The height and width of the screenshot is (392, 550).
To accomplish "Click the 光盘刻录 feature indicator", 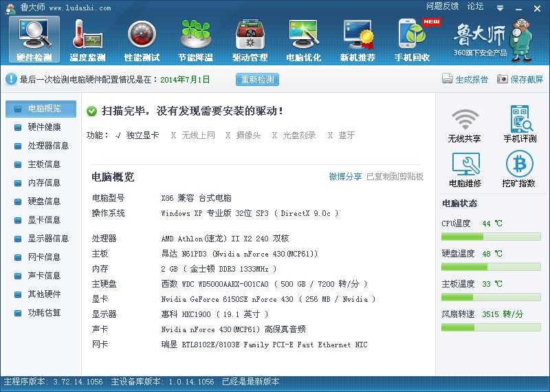I will (294, 135).
